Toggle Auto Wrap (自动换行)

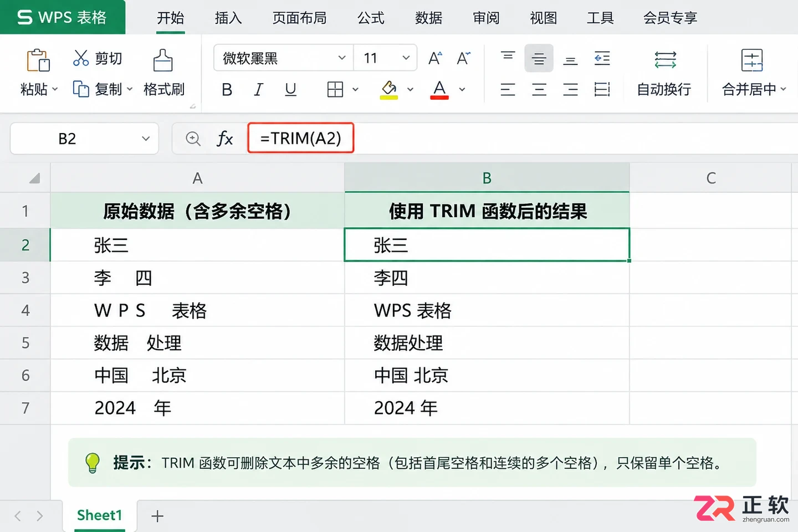tap(664, 72)
